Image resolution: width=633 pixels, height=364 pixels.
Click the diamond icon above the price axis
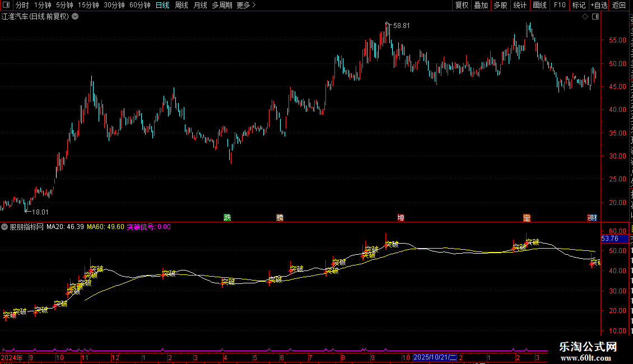pyautogui.click(x=585, y=17)
